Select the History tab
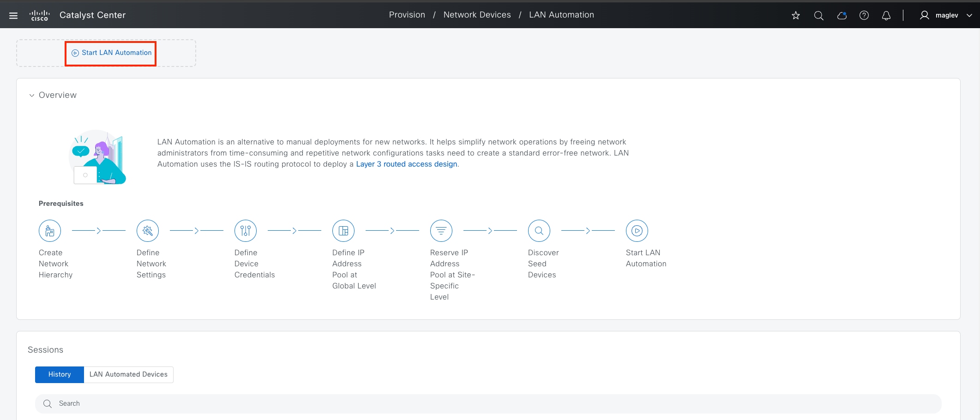 tap(59, 374)
